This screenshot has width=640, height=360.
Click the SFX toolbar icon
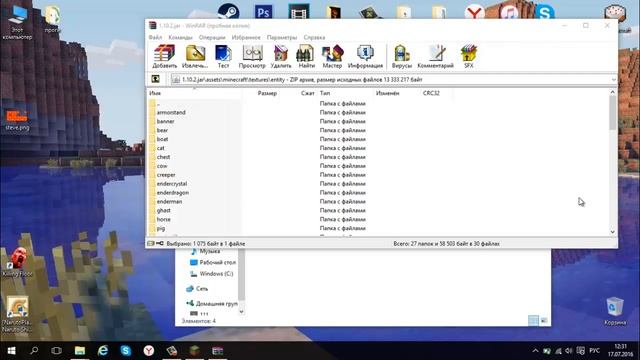[469, 56]
